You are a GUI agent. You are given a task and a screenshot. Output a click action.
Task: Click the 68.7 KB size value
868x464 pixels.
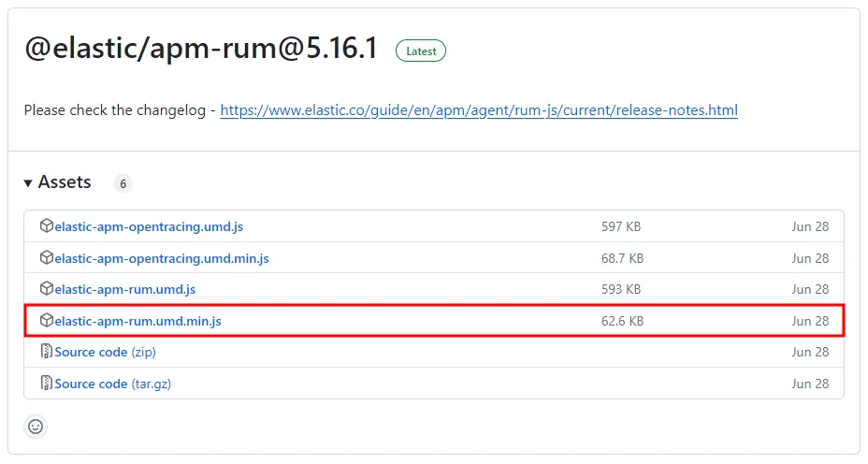click(622, 258)
